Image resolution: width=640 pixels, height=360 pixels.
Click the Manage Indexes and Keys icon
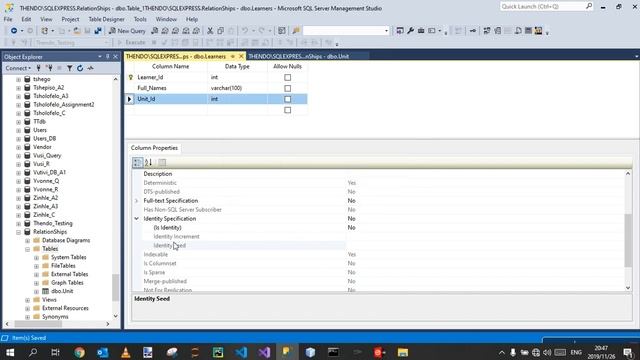click(498, 31)
